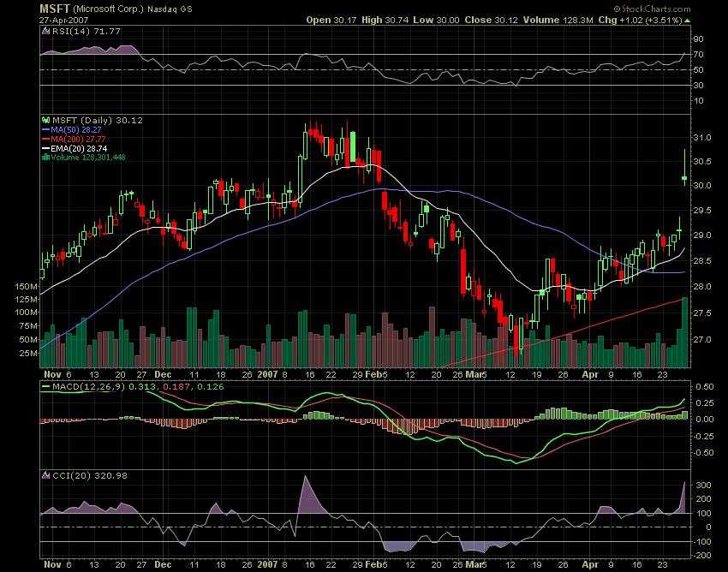Click the 0.50 label on MACD axis
The height and width of the screenshot is (572, 728).
pyautogui.click(x=705, y=387)
